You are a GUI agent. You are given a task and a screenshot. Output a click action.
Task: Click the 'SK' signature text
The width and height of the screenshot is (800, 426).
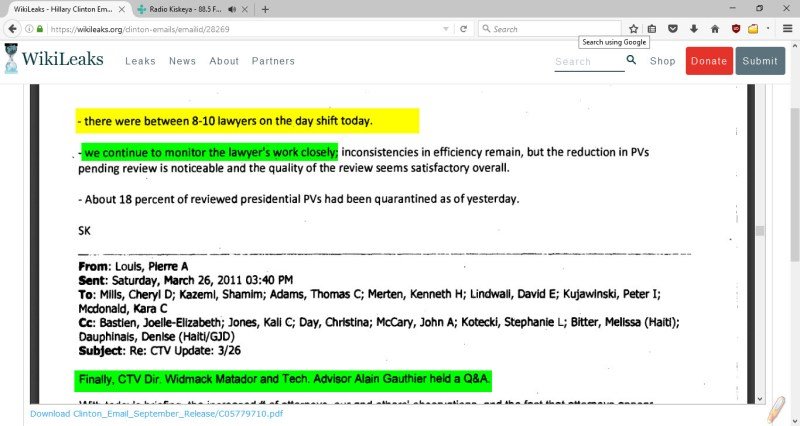(84, 231)
